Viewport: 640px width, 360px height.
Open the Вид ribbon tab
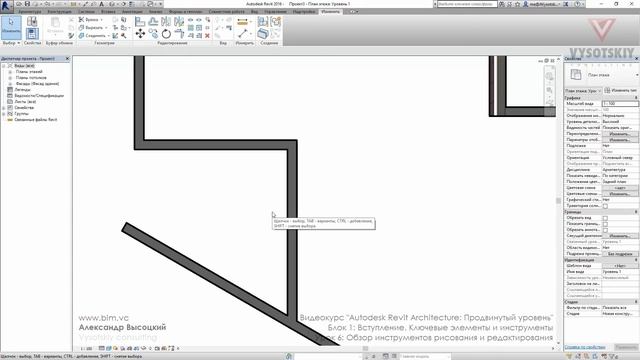point(254,12)
